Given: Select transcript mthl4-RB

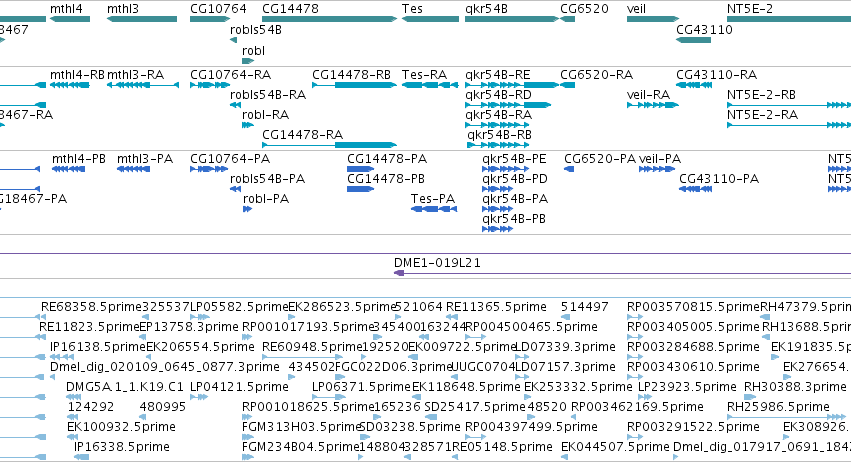Looking at the screenshot, I should (77, 75).
